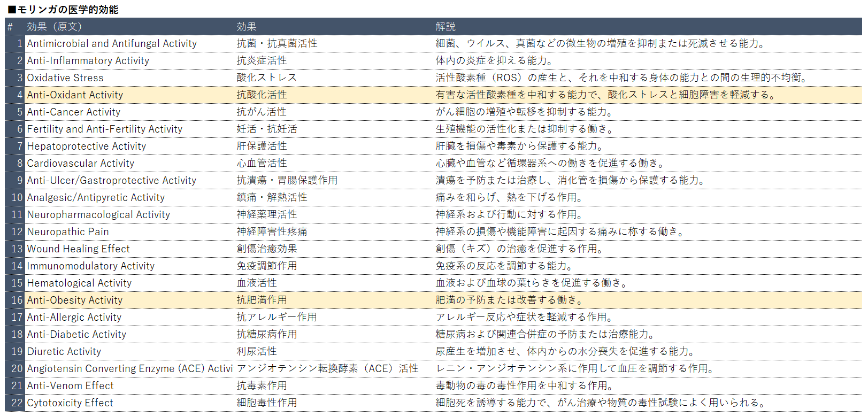Click the 'Hepatoprotective Activity' cell

click(130, 146)
